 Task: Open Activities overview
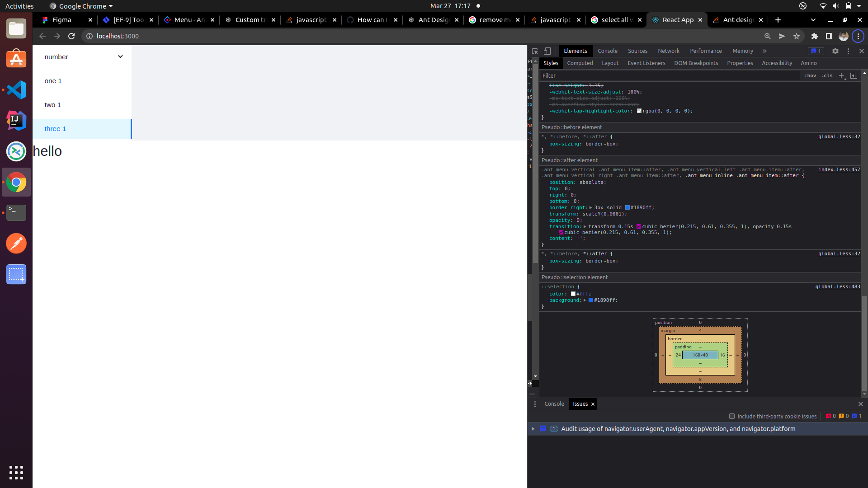pos(19,6)
